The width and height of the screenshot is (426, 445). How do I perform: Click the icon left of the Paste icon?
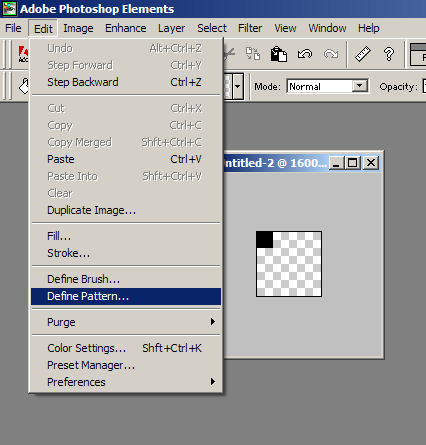pos(253,54)
